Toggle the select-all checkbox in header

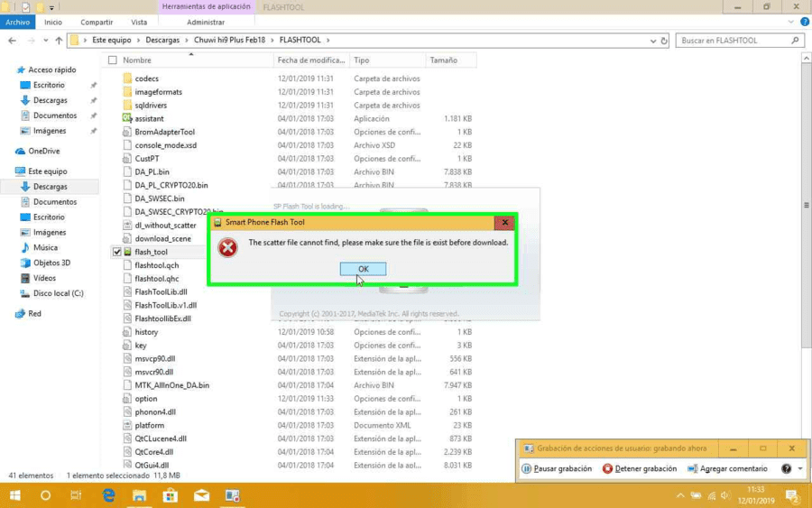(x=113, y=60)
